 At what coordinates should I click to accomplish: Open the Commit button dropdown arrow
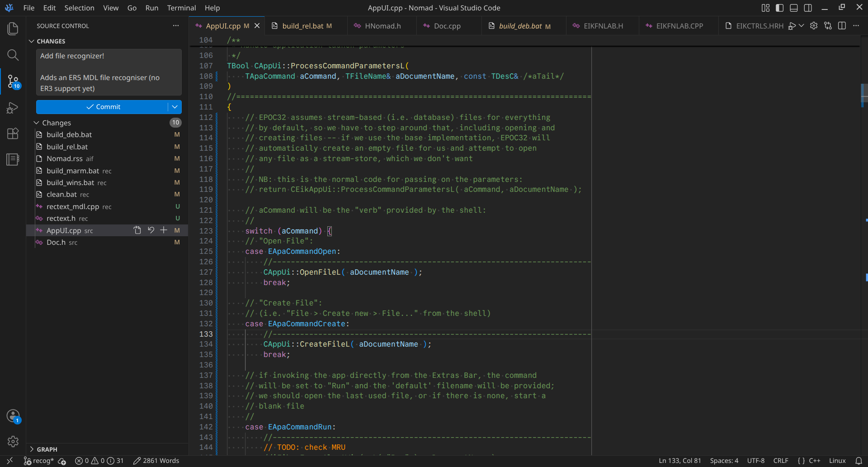coord(175,107)
